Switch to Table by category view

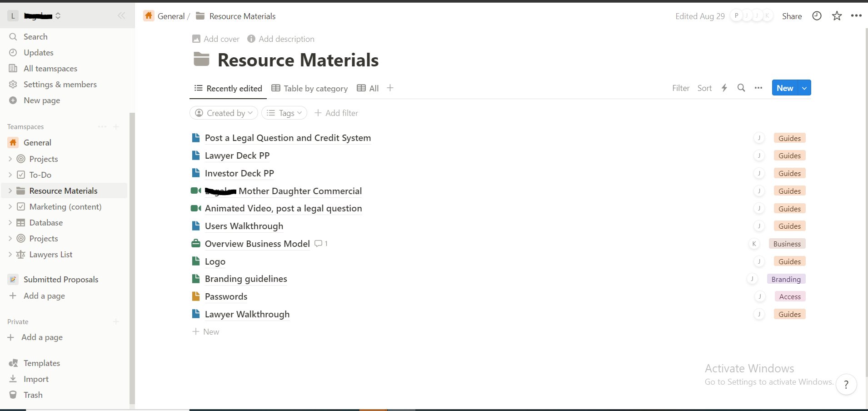pyautogui.click(x=309, y=88)
